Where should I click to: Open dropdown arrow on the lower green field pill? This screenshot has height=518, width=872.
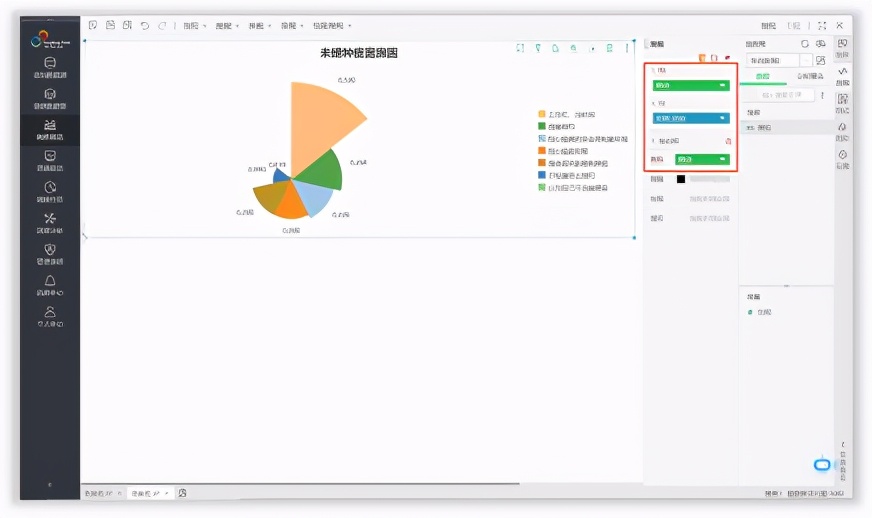point(722,159)
